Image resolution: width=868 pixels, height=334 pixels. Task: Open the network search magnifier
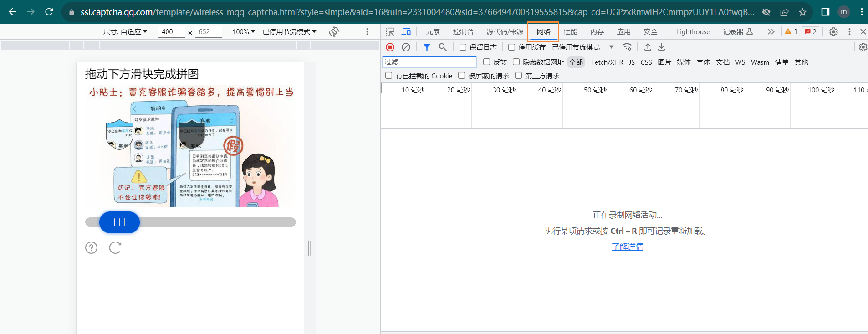[443, 47]
